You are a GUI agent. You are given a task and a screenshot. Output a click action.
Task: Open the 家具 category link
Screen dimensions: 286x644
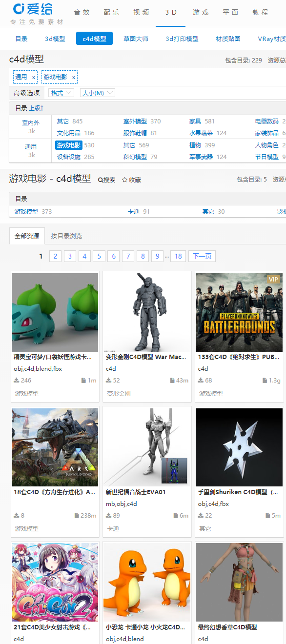pos(195,121)
